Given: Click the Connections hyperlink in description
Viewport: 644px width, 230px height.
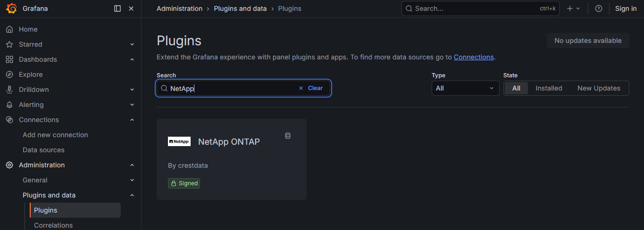Looking at the screenshot, I should click(x=474, y=57).
